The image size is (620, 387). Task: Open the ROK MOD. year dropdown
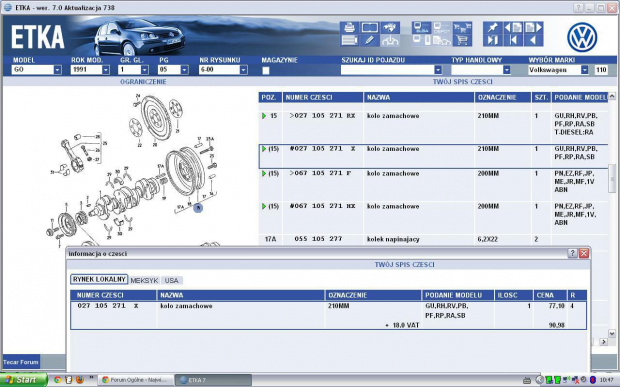tap(106, 70)
